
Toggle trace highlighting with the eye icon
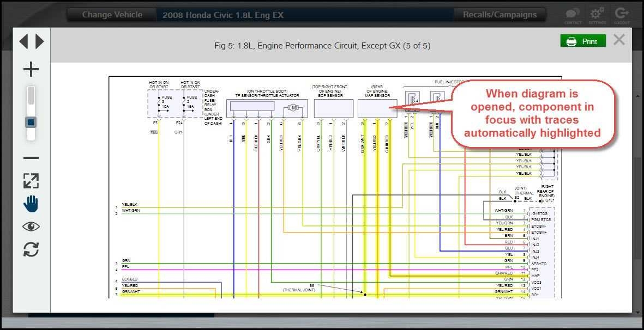[x=31, y=226]
